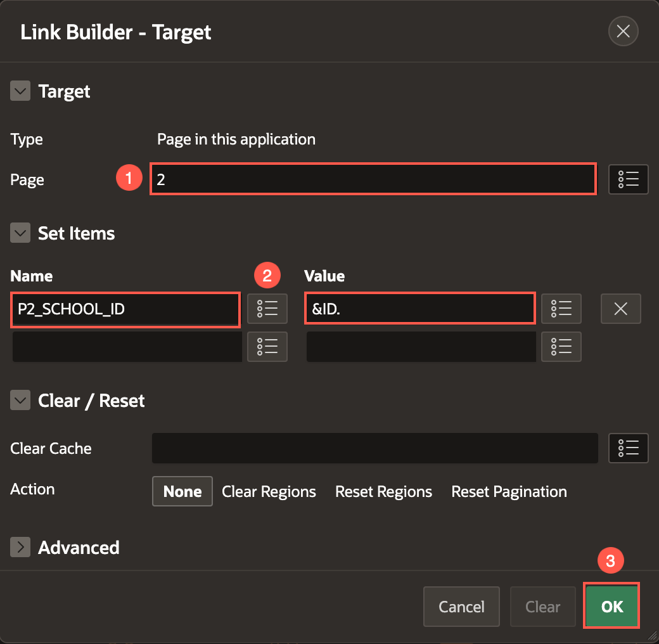Open value picker beside &ID. field

coord(561,309)
